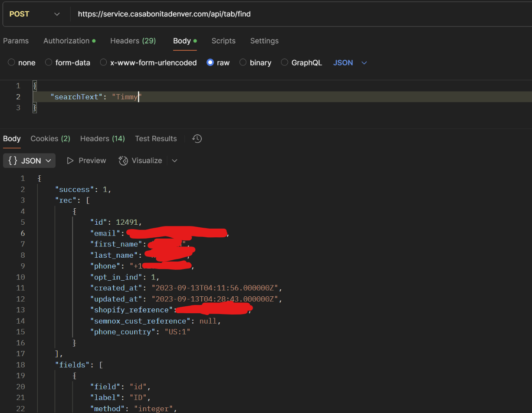Switch to request Headers (29) tab
Viewport: 532px width, 413px height.
133,41
